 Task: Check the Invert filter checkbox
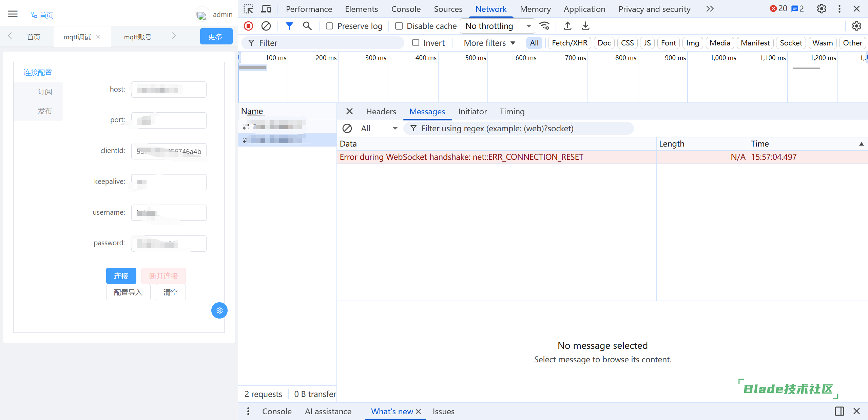point(416,43)
